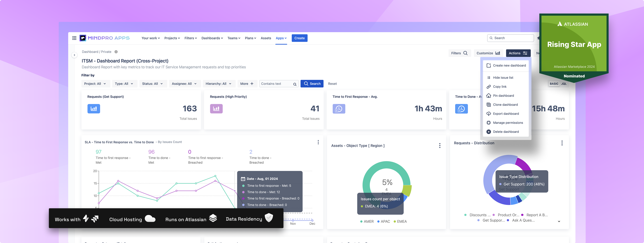Image resolution: width=644 pixels, height=243 pixels.
Task: Open the Apps menu
Action: [x=281, y=38]
